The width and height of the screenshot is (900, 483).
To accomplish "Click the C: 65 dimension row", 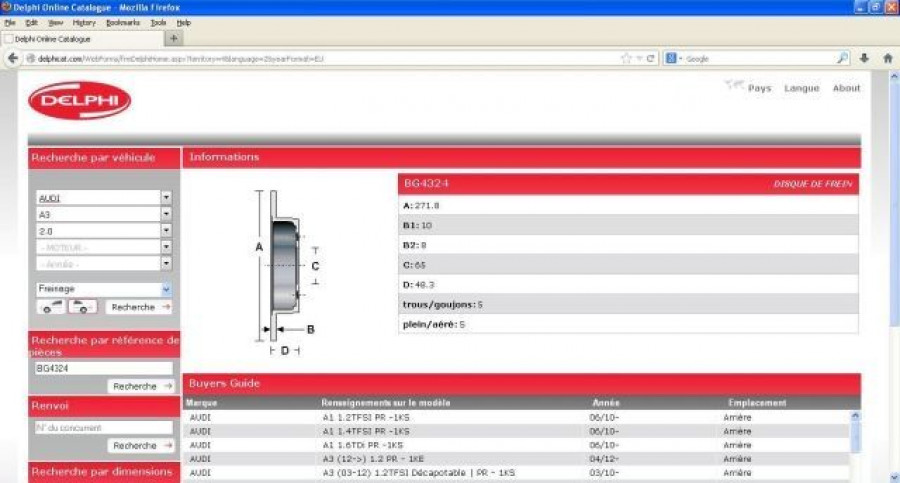I will [628, 265].
